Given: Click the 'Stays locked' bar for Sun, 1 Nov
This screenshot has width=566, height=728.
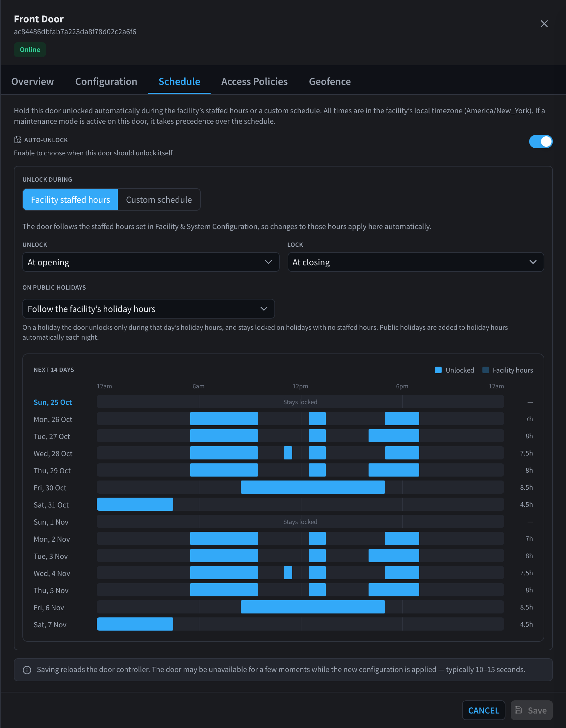Looking at the screenshot, I should pos(300,521).
